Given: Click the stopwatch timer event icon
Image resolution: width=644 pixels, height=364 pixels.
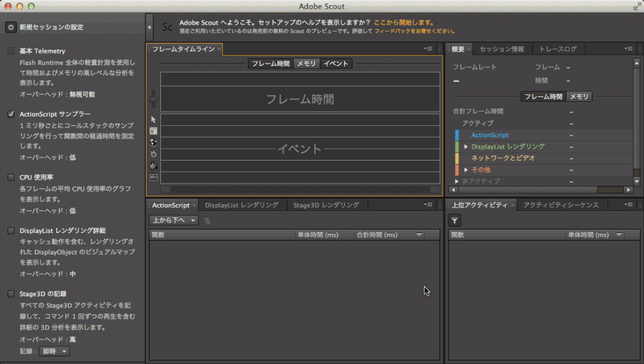Looking at the screenshot, I should tap(153, 154).
